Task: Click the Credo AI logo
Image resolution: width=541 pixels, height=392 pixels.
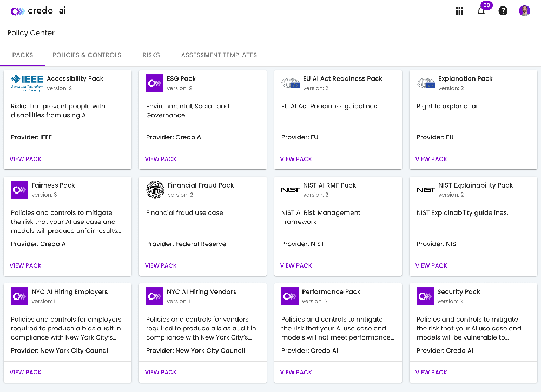Action: point(38,11)
